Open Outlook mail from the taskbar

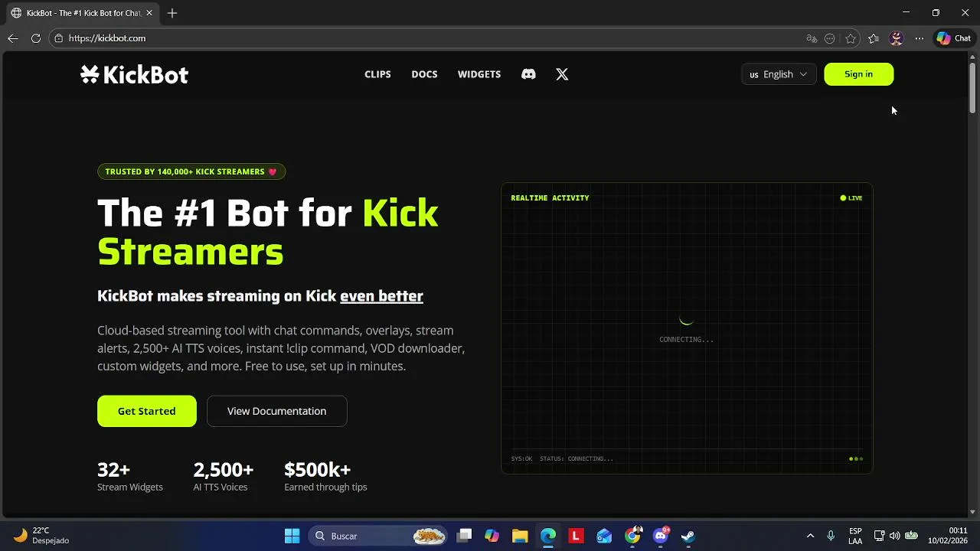click(x=604, y=536)
